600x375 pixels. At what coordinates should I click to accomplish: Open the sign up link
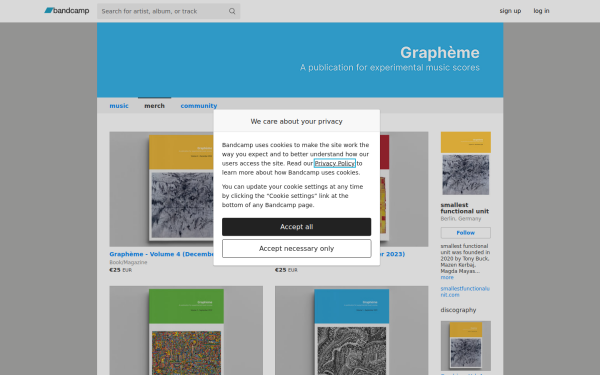[510, 11]
